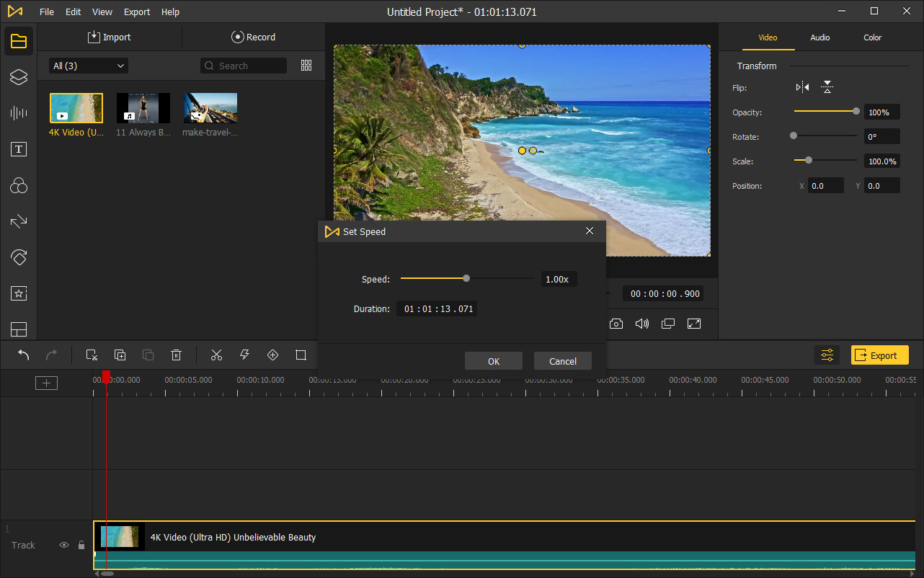Open the grid view selector beside Search
The width and height of the screenshot is (924, 578).
coord(306,65)
